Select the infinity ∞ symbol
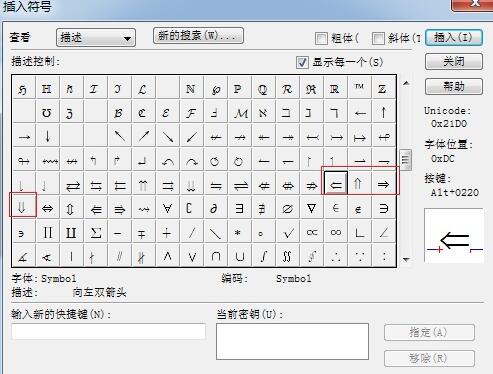 (x=336, y=232)
